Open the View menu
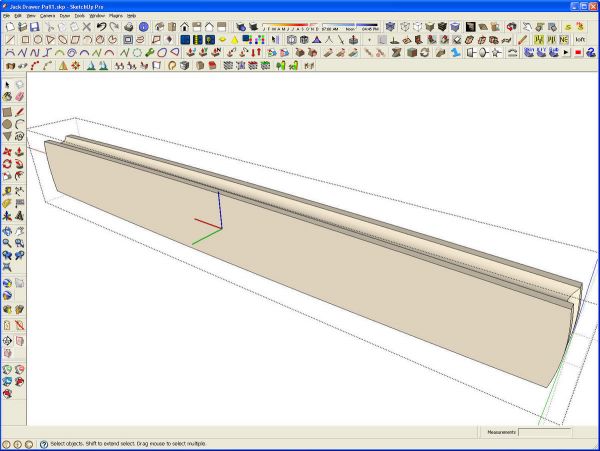Image resolution: width=600 pixels, height=451 pixels. pos(31,16)
